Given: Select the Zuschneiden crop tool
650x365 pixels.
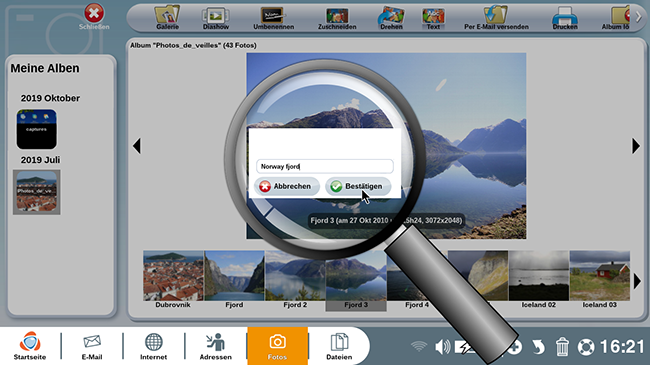Looking at the screenshot, I should (337, 17).
